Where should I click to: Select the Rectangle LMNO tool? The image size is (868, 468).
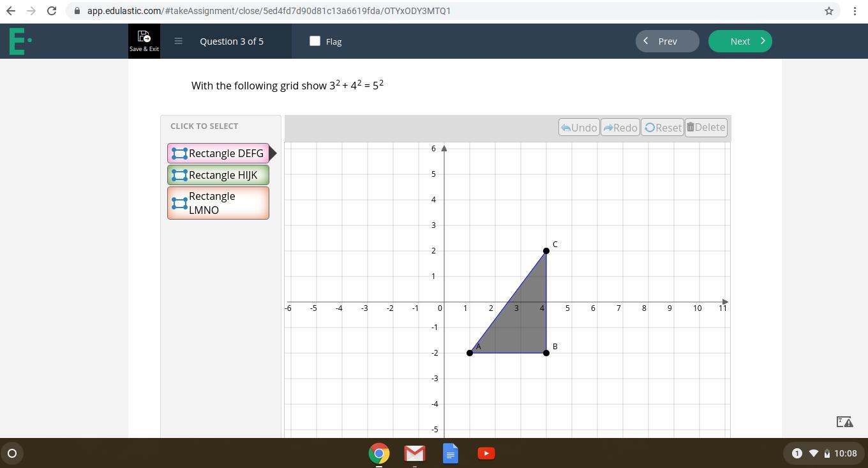pos(218,203)
